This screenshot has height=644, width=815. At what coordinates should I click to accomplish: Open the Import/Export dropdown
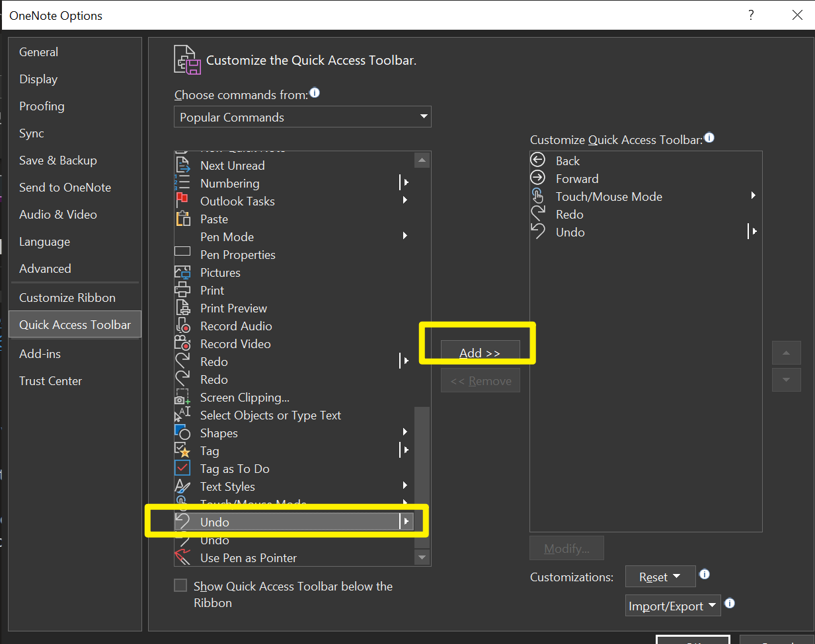673,606
